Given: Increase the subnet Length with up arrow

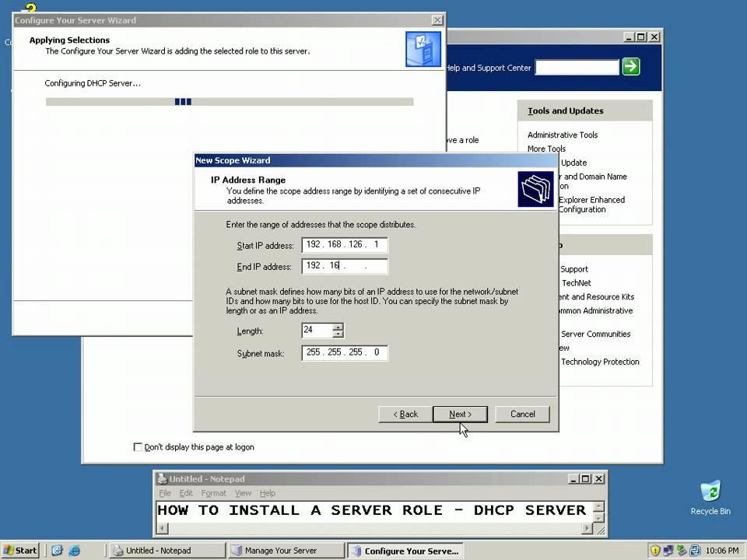Looking at the screenshot, I should click(x=338, y=327).
